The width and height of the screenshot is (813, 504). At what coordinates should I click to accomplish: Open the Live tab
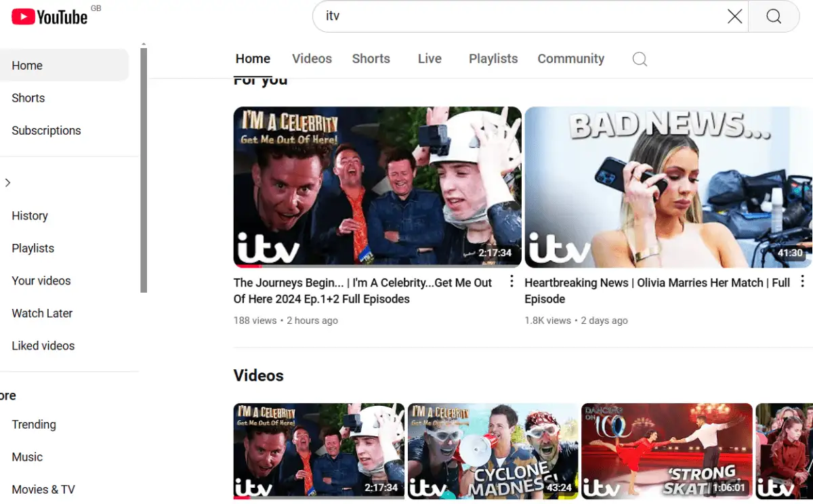[x=430, y=59]
